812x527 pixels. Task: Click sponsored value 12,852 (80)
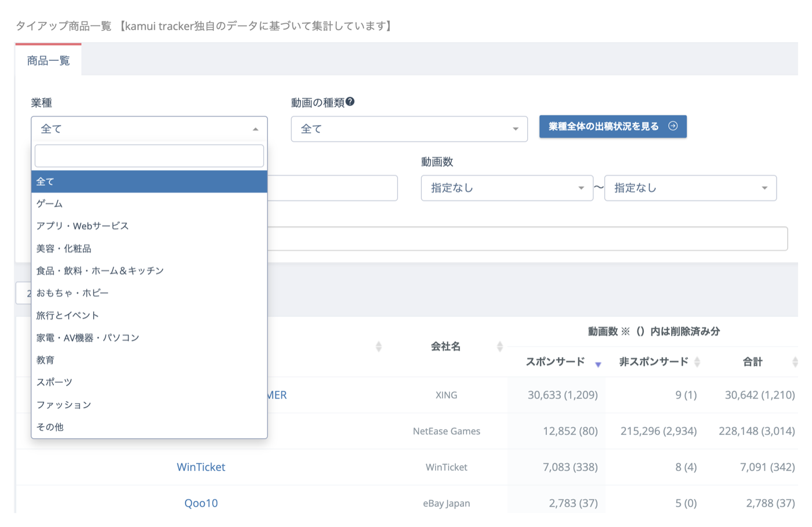570,431
